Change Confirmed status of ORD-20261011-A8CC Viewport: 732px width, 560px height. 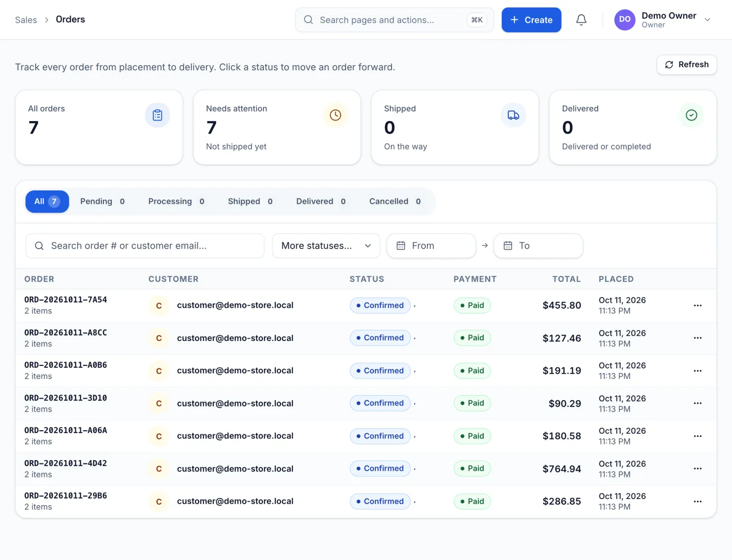point(380,338)
